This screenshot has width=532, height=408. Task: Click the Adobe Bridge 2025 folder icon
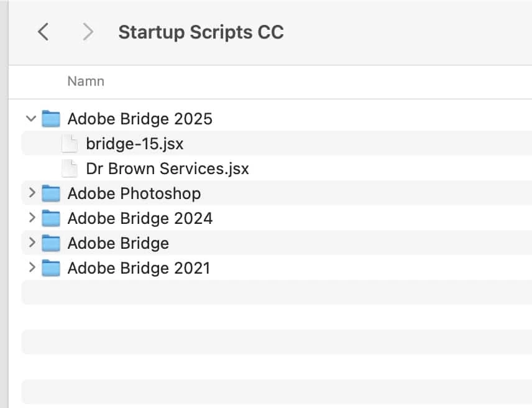pos(51,119)
